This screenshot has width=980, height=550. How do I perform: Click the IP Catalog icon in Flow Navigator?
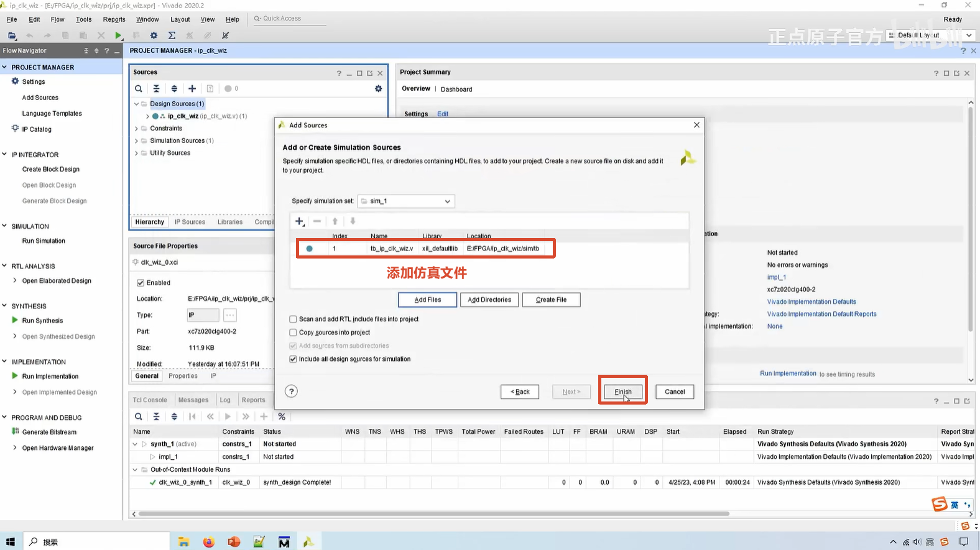[16, 129]
